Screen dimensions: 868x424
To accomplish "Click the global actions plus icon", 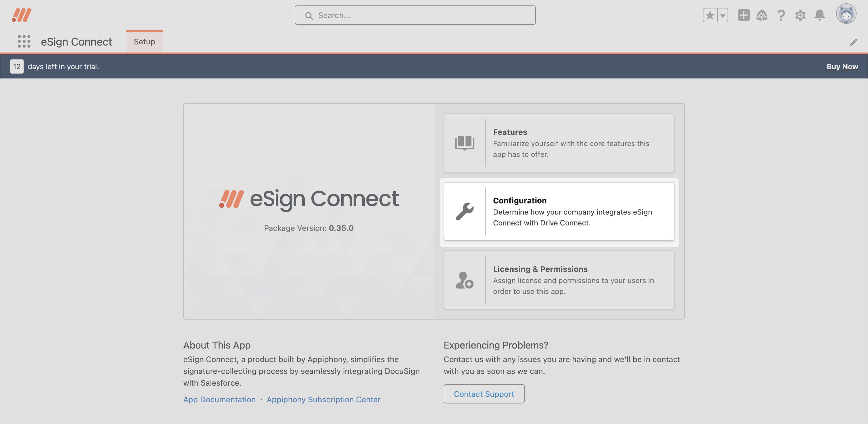I will click(x=743, y=15).
